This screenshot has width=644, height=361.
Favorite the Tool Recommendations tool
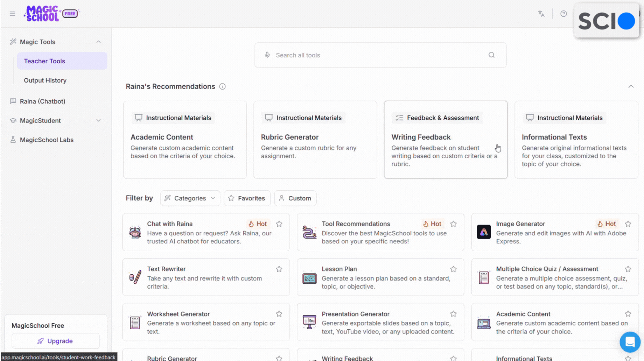point(453,224)
